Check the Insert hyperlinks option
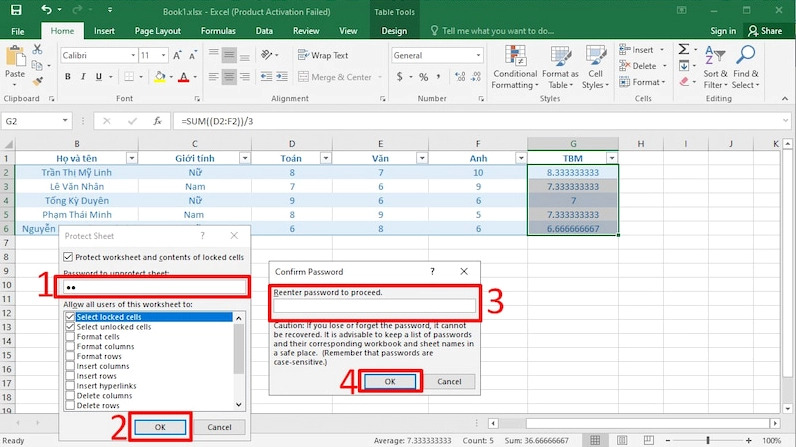 (70, 386)
